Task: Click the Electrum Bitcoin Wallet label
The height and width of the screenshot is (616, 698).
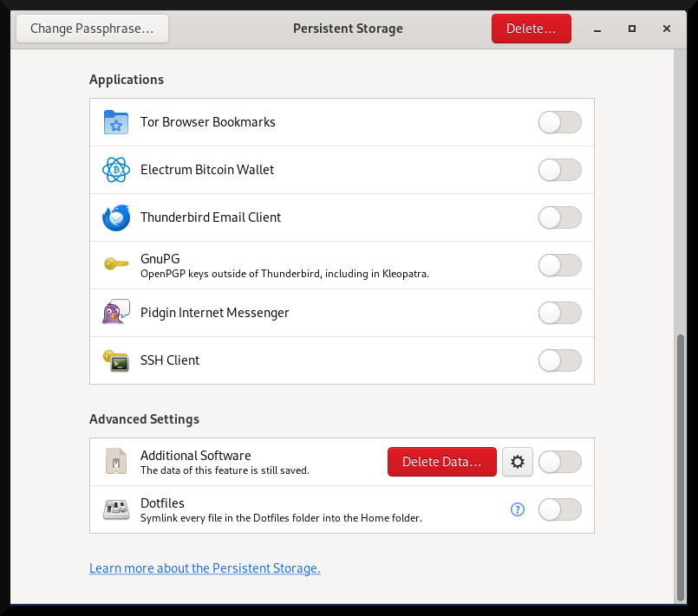Action: click(x=207, y=170)
